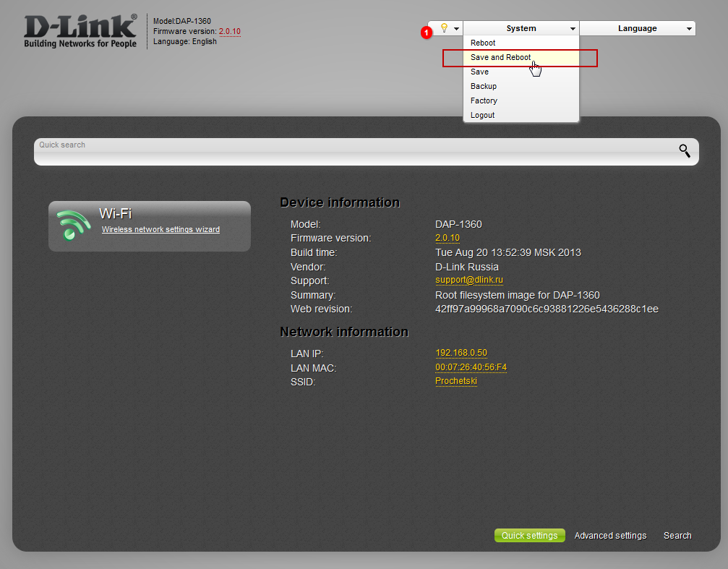Screen dimensions: 728x569
Task: Click the support@dlink.ru email link
Action: pos(468,280)
